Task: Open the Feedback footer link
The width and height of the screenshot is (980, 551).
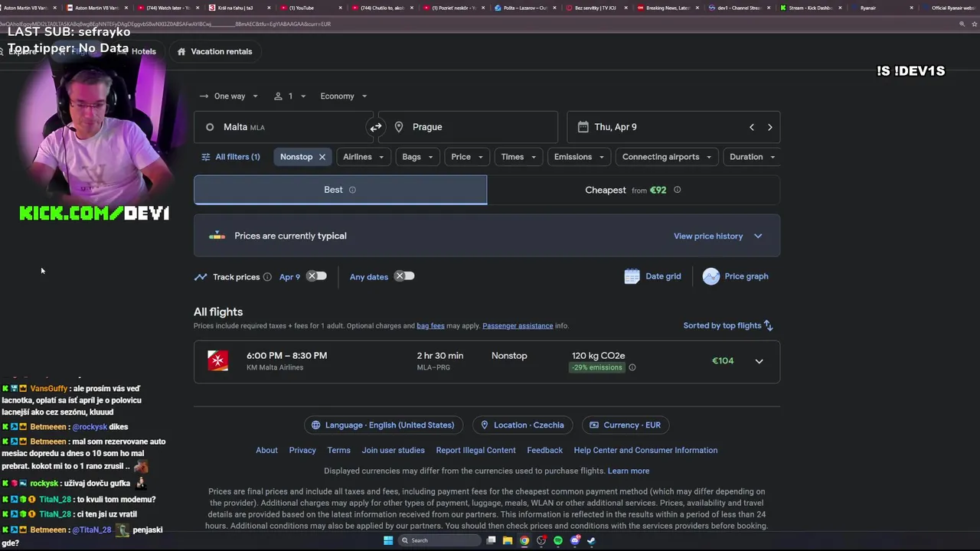Action: click(x=544, y=450)
